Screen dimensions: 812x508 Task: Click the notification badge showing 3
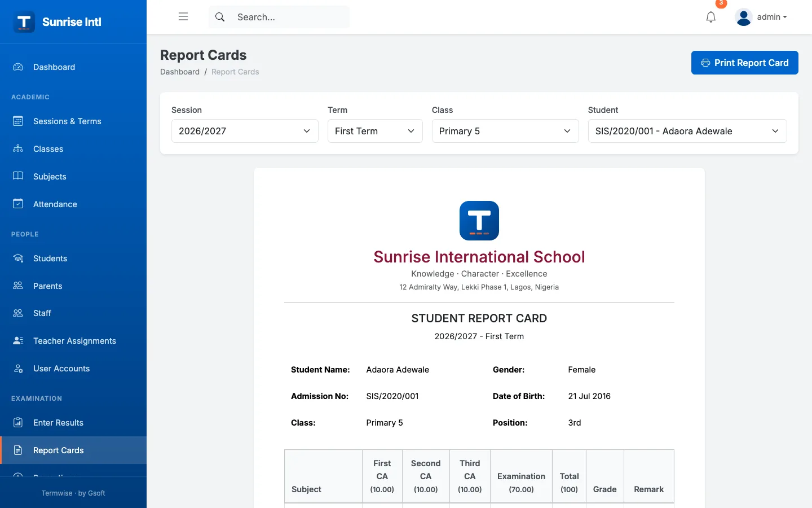click(x=721, y=3)
